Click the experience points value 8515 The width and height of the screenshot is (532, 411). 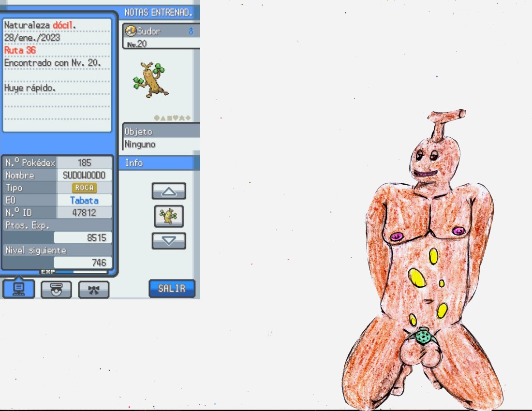pos(97,238)
